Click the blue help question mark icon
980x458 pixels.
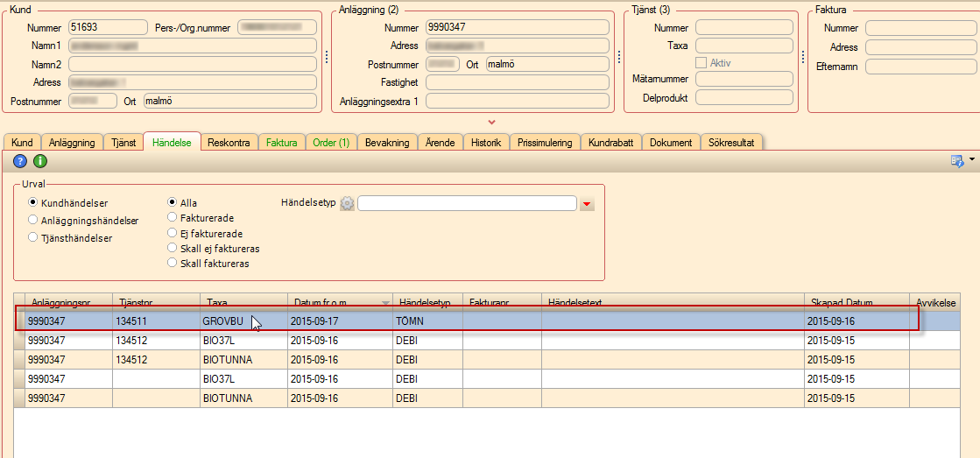coord(20,160)
